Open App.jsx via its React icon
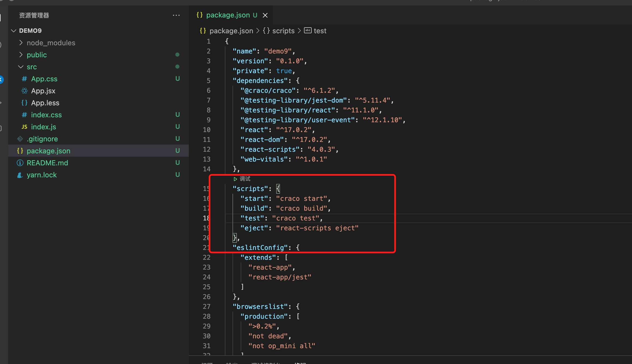 (x=25, y=91)
